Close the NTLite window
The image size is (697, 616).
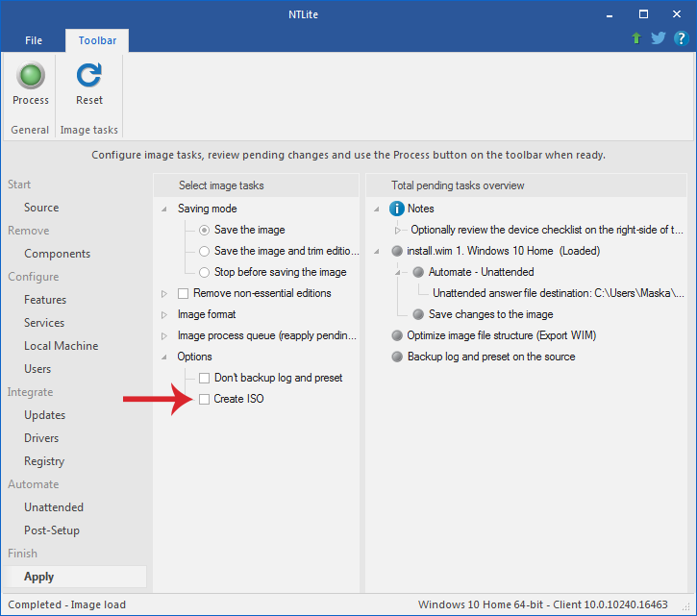[677, 14]
